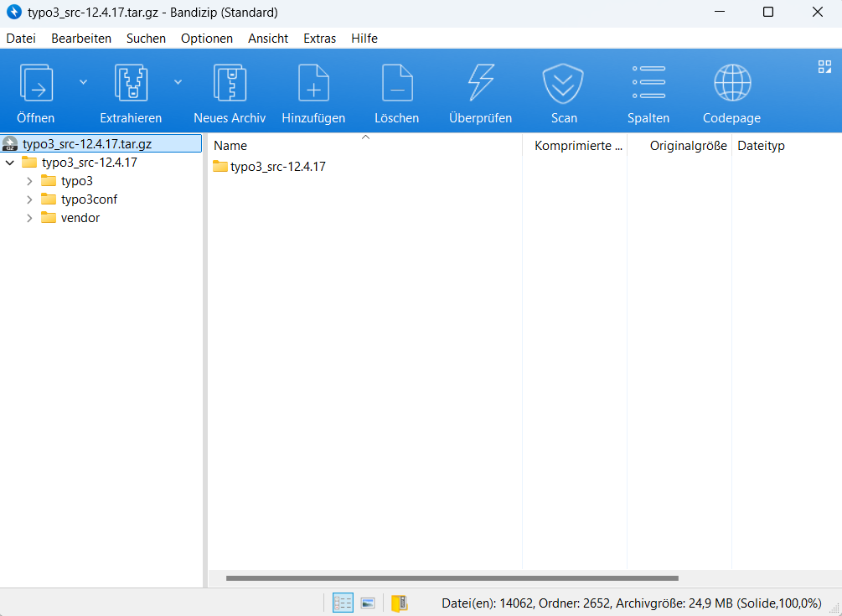
Task: Open the Spalten columns icon
Action: pos(648,83)
